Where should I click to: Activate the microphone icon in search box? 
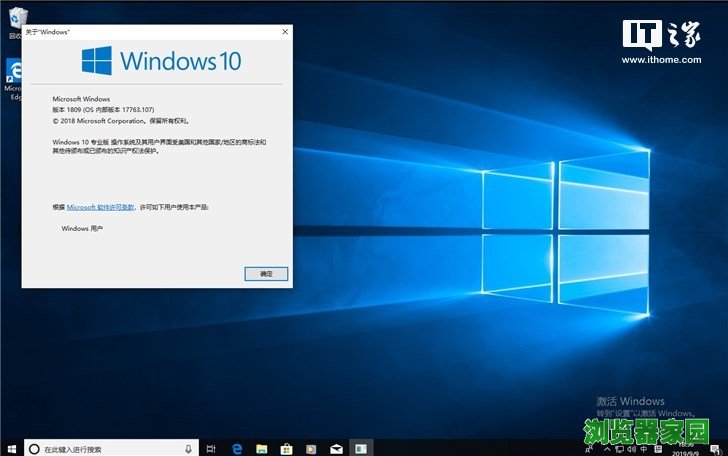[188, 449]
